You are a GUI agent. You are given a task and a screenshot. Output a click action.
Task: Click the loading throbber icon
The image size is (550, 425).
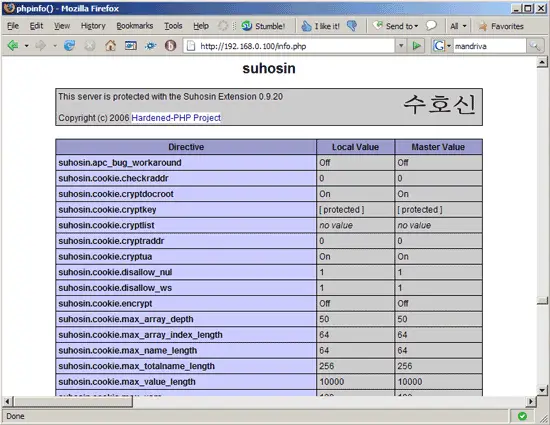click(x=223, y=26)
